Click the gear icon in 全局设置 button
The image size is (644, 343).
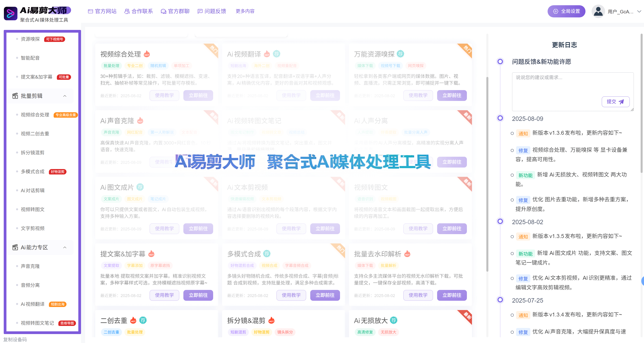556,11
